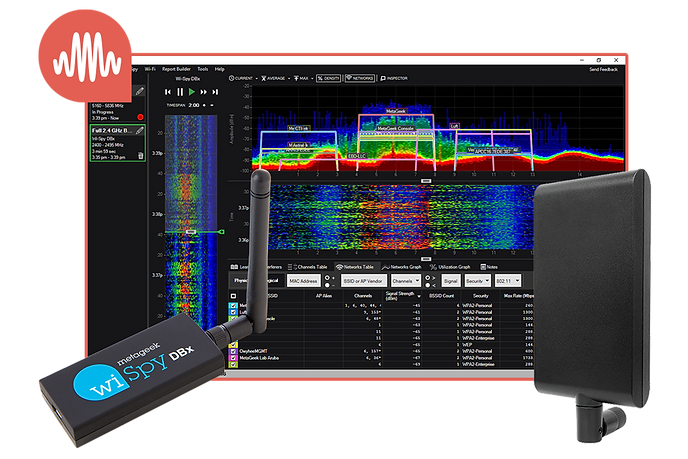Open the Report Builder menu
Screen dimensions: 688x459
click(x=176, y=69)
